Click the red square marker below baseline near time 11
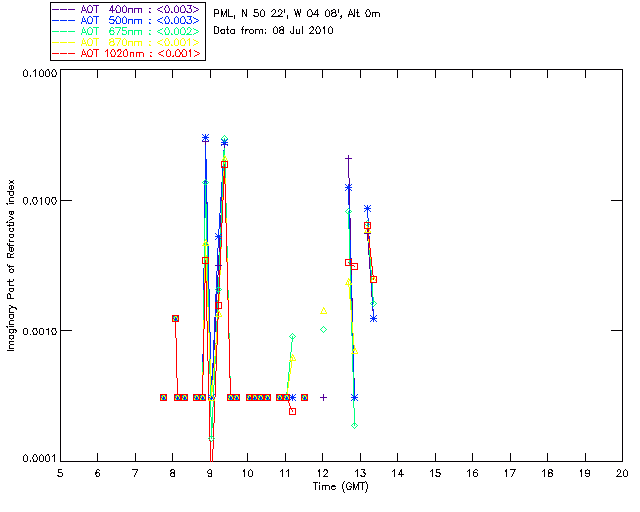Screen dimensions: 640x512 pyautogui.click(x=292, y=412)
